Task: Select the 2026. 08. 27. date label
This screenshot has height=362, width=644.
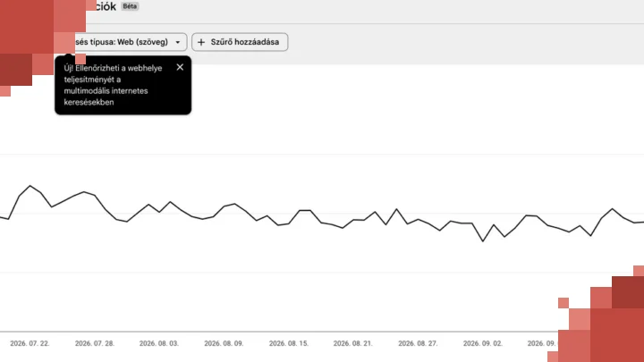Action: tap(418, 343)
